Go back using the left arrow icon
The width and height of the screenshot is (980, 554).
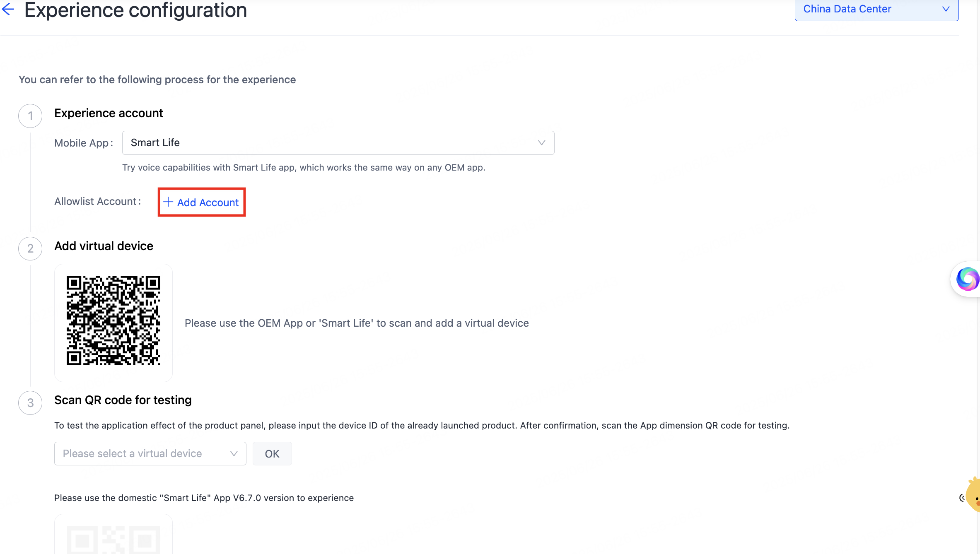coord(8,9)
